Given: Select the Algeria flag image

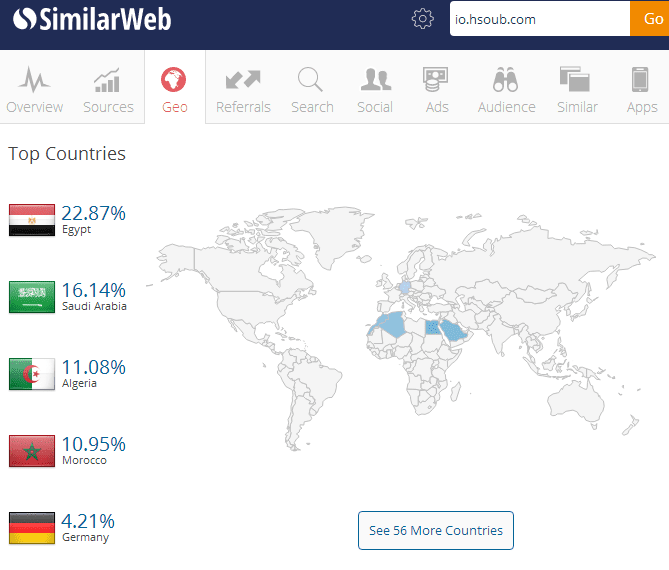Looking at the screenshot, I should [x=32, y=374].
